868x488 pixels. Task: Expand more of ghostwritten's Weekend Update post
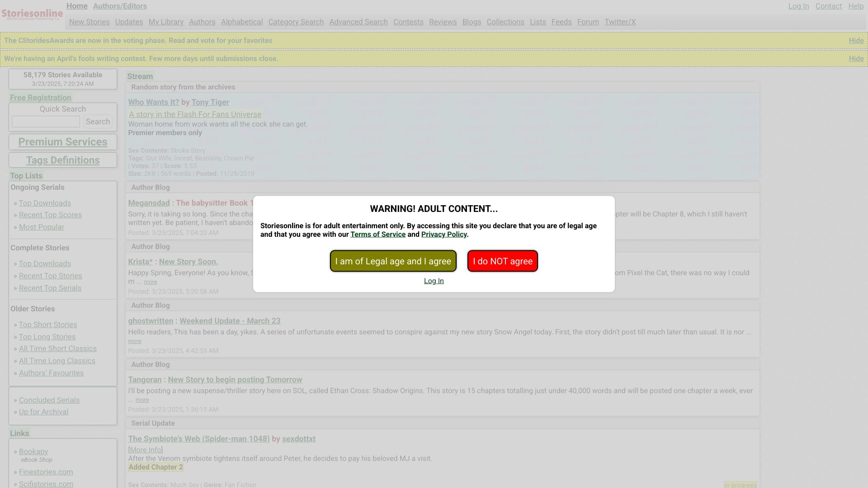tap(134, 341)
